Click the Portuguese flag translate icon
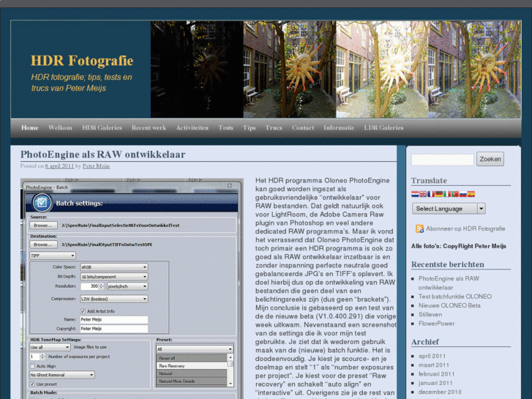 coord(455,194)
